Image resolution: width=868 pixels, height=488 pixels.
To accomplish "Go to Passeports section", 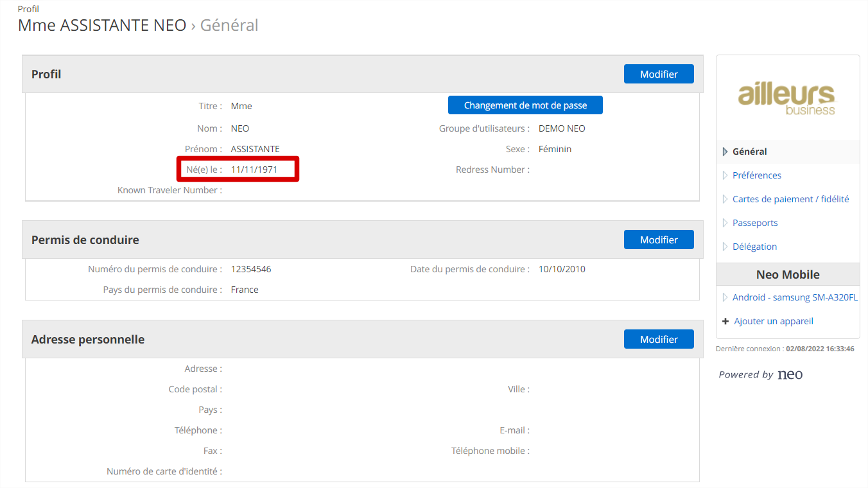I will click(755, 223).
